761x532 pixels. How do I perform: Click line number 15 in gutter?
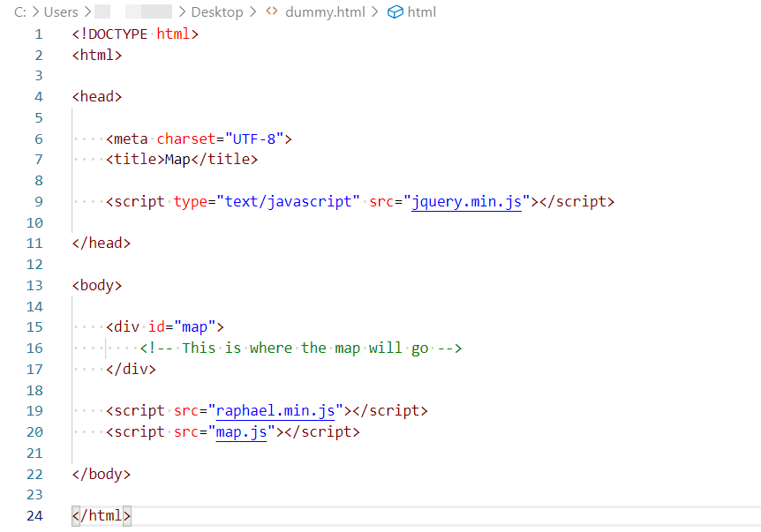34,327
